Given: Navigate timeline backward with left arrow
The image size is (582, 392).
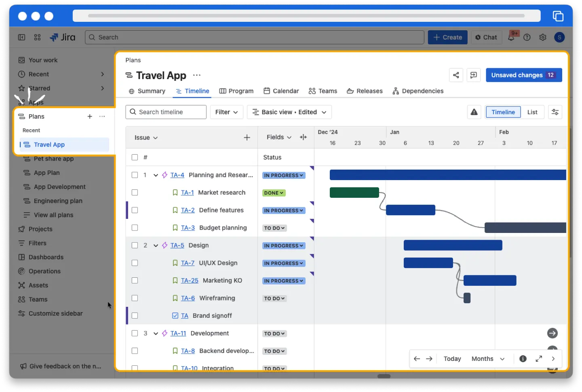Looking at the screenshot, I should pos(417,358).
